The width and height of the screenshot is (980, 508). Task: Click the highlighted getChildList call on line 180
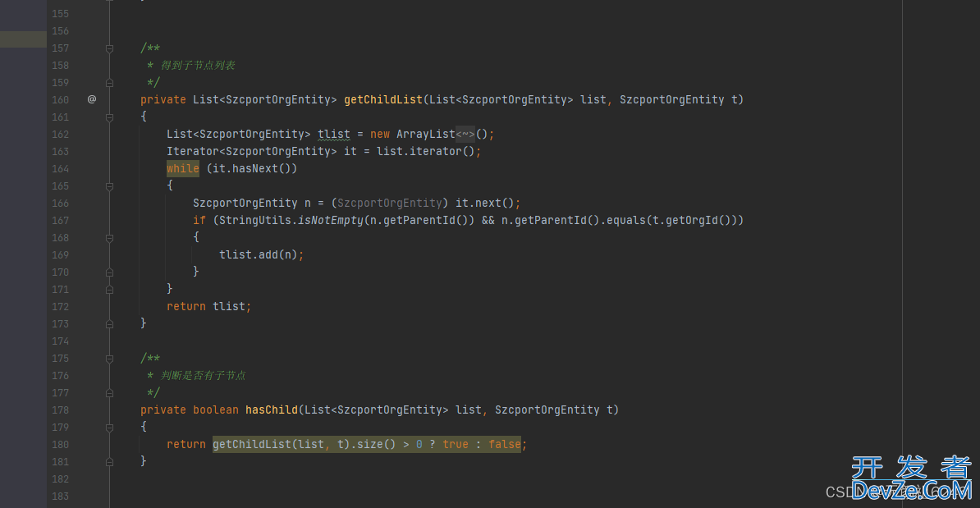pos(252,444)
